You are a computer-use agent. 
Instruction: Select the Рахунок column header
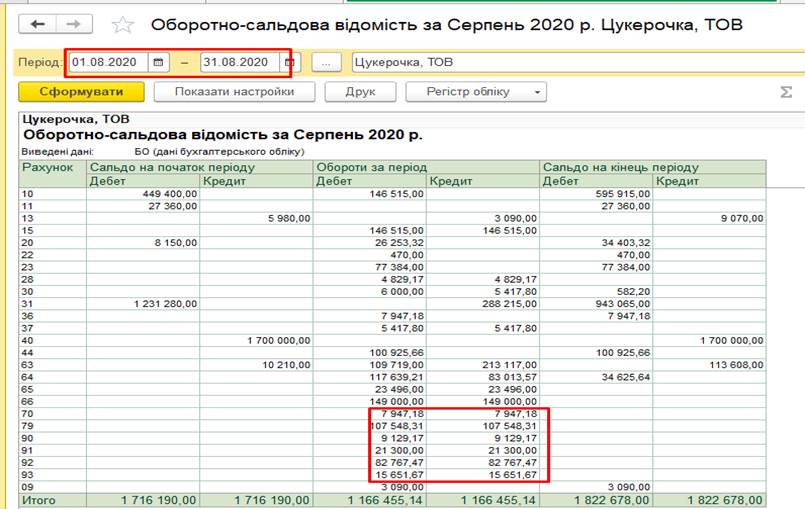tap(48, 167)
